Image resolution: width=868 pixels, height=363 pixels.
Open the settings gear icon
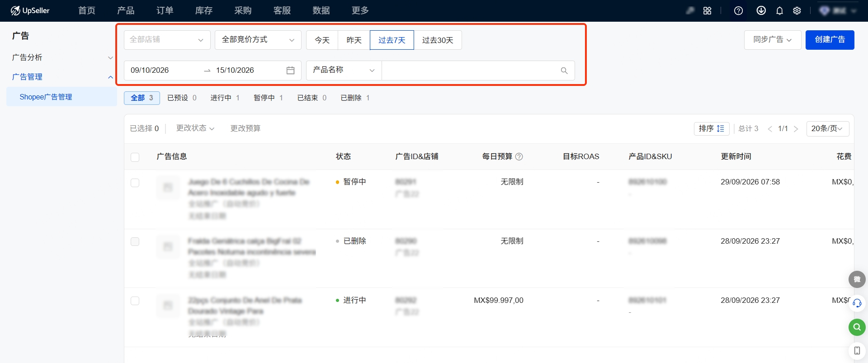pos(797,10)
